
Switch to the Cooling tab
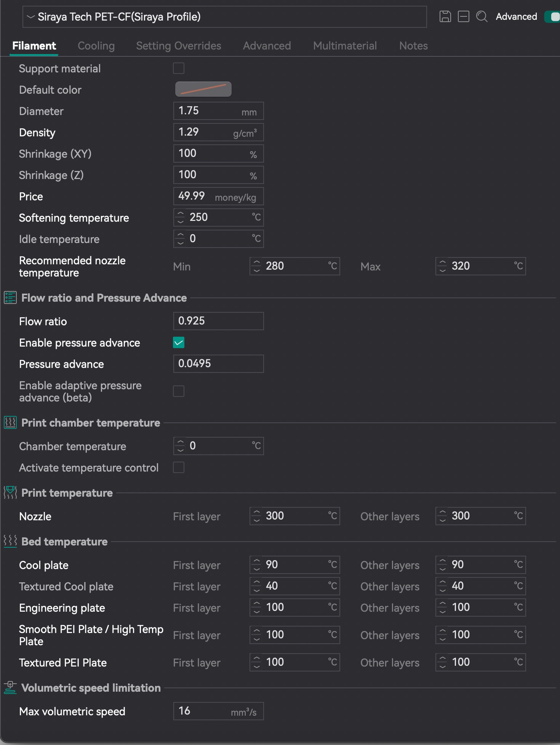tap(96, 46)
